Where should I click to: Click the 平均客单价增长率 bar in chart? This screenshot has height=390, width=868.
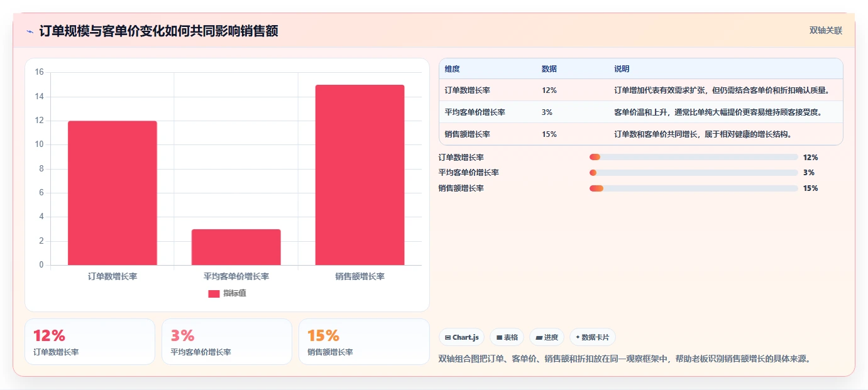coord(236,247)
